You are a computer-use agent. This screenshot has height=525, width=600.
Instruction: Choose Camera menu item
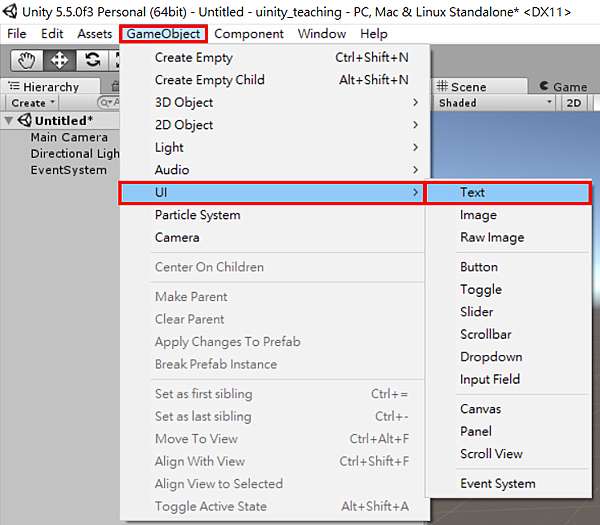(274, 238)
